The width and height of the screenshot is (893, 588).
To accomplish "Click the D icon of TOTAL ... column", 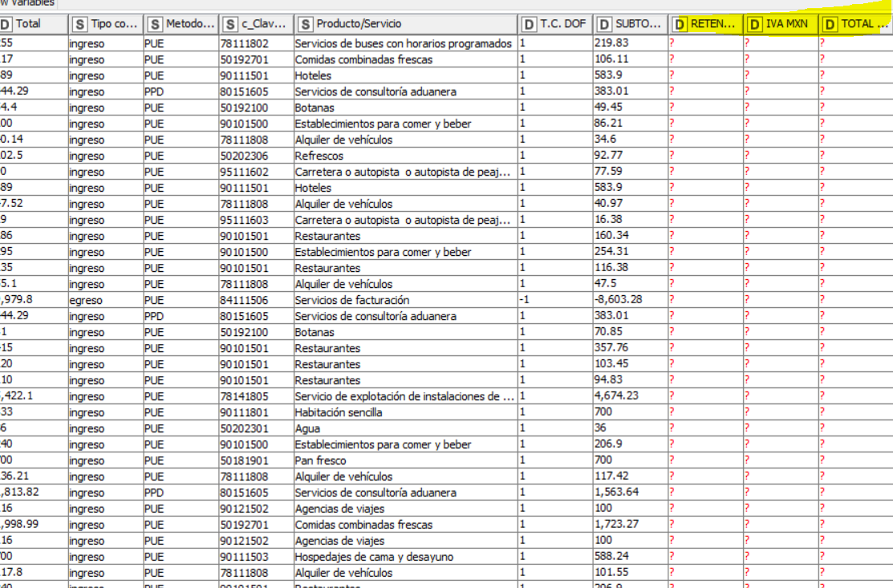I will pos(830,25).
